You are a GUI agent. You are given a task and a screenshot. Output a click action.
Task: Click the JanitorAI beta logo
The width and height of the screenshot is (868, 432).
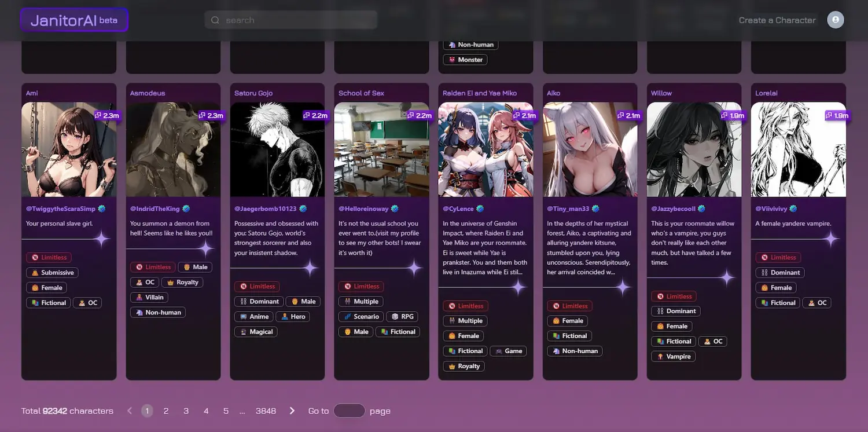(x=74, y=20)
